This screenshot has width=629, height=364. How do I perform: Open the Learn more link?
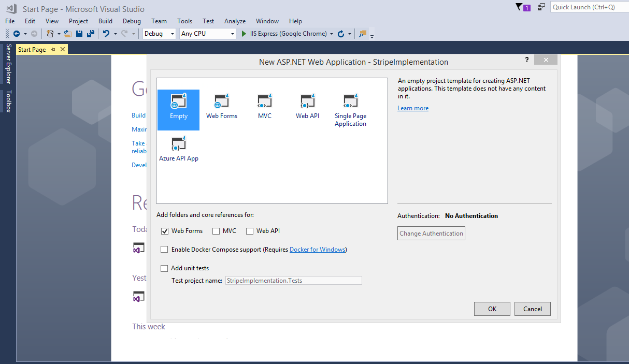413,108
